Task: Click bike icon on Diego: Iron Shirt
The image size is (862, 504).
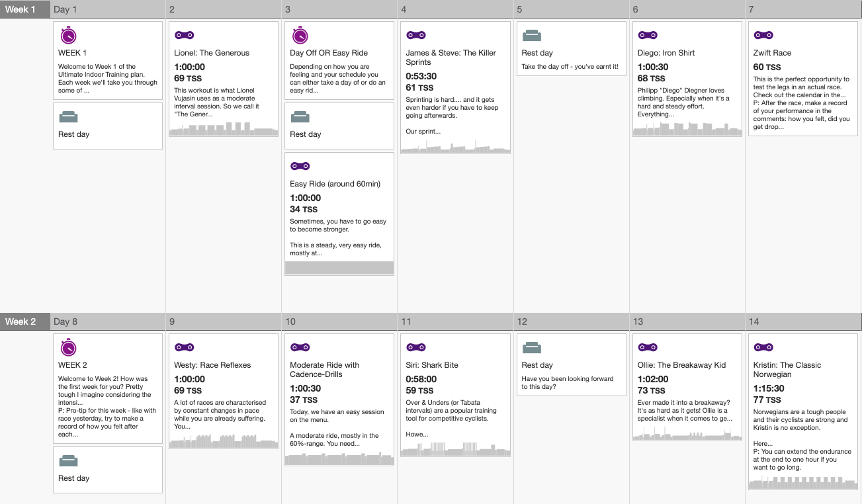Action: click(648, 35)
